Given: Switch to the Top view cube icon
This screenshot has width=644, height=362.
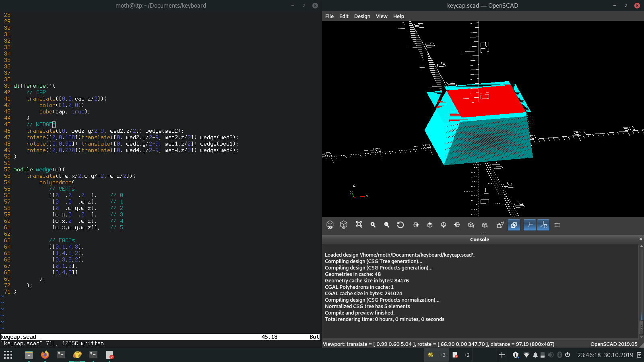Looking at the screenshot, I should 430,225.
